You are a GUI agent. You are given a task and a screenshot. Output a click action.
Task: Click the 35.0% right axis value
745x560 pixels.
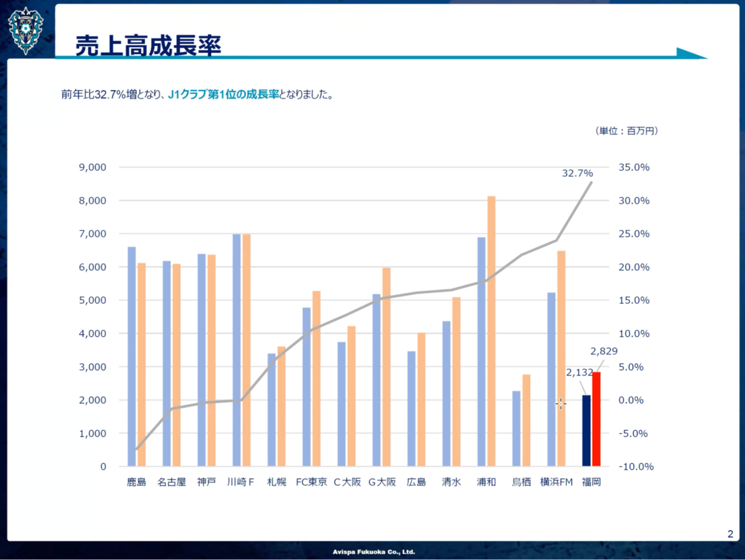point(634,168)
